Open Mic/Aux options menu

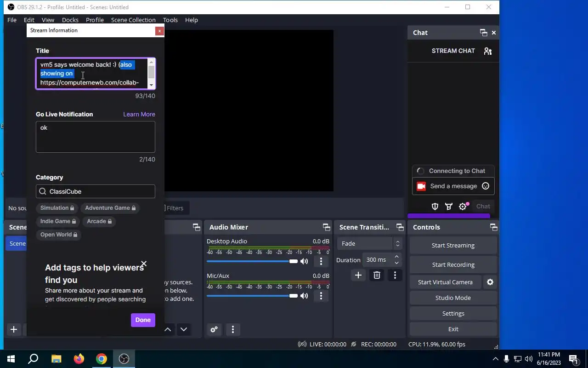click(321, 296)
